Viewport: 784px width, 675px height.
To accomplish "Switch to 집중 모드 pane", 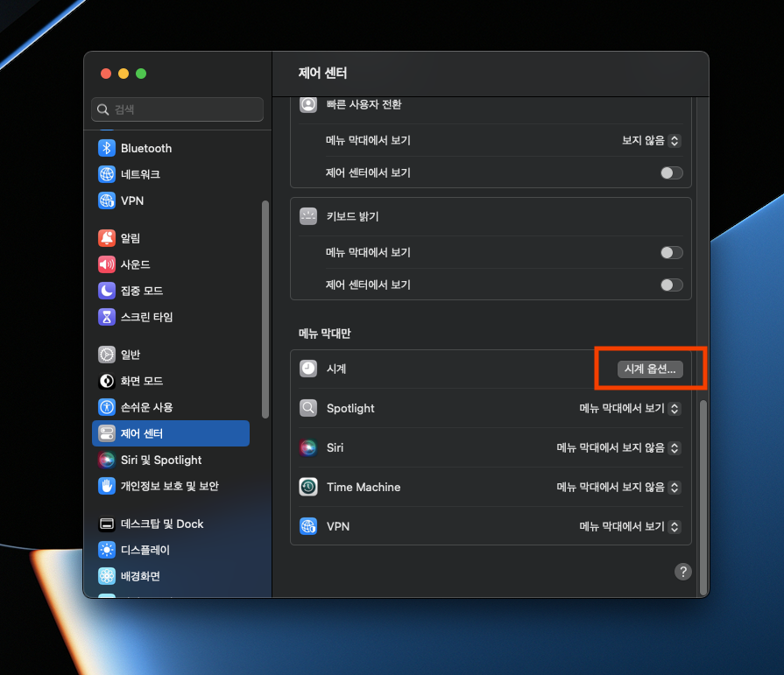I will [171, 291].
